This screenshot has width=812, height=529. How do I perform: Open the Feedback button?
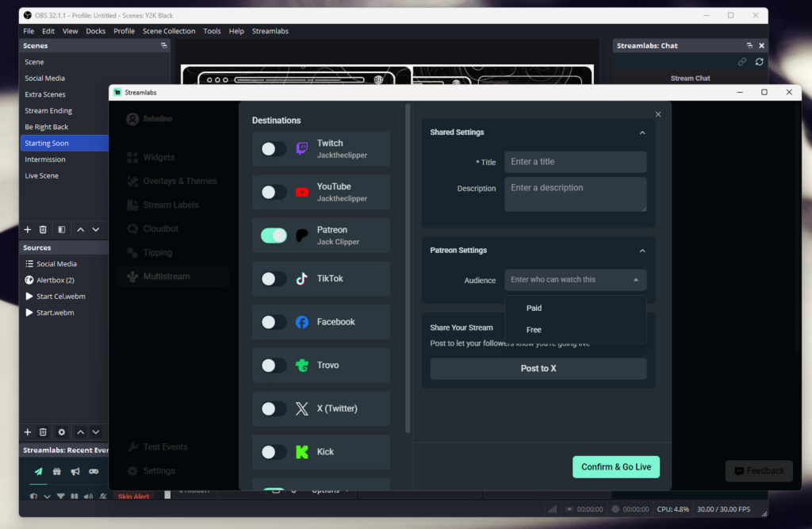(759, 471)
